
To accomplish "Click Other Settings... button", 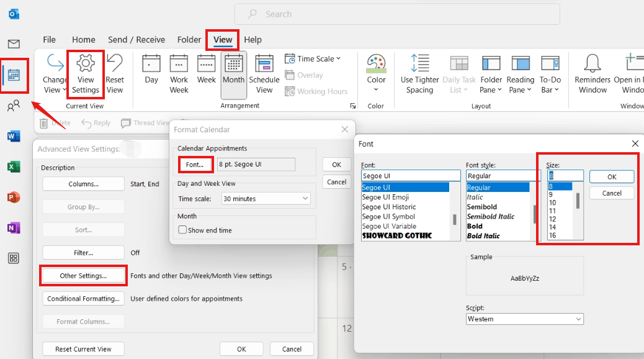I will [83, 276].
